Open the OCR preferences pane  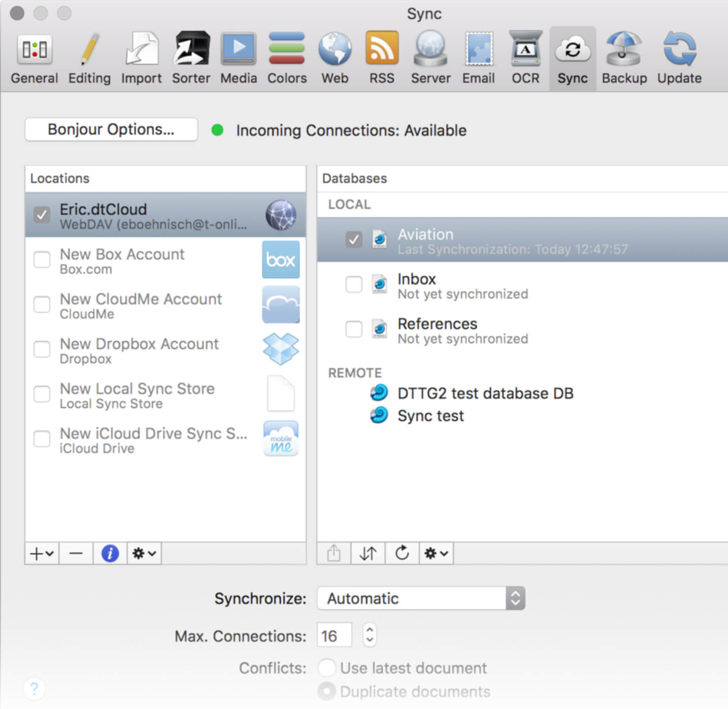[x=525, y=58]
